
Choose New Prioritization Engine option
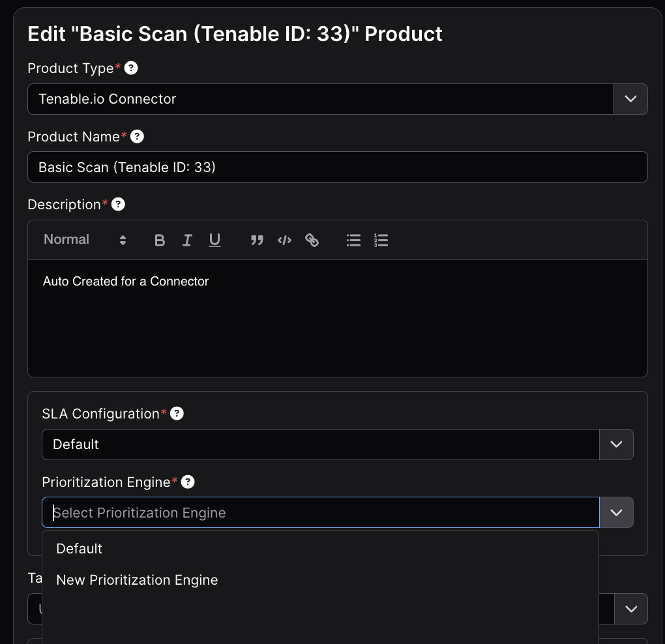point(137,580)
